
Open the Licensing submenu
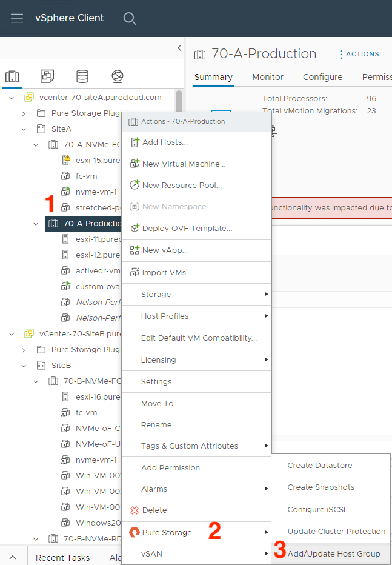(196, 359)
